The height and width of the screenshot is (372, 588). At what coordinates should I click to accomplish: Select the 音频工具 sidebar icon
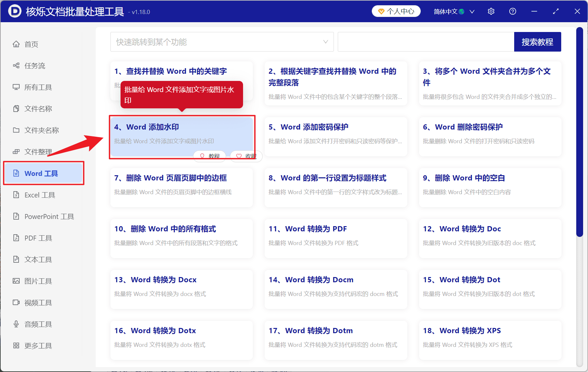[x=38, y=324]
